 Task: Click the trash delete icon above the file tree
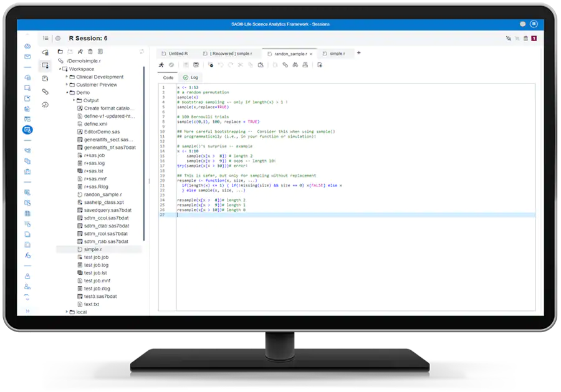(90, 52)
